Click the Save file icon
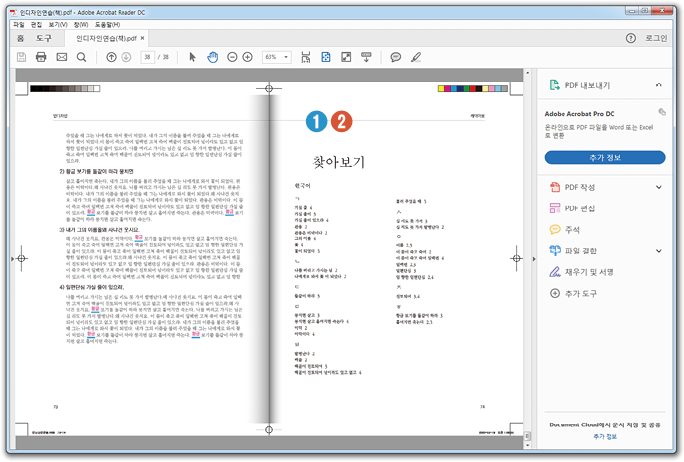Image resolution: width=684 pixels, height=462 pixels. [21, 57]
